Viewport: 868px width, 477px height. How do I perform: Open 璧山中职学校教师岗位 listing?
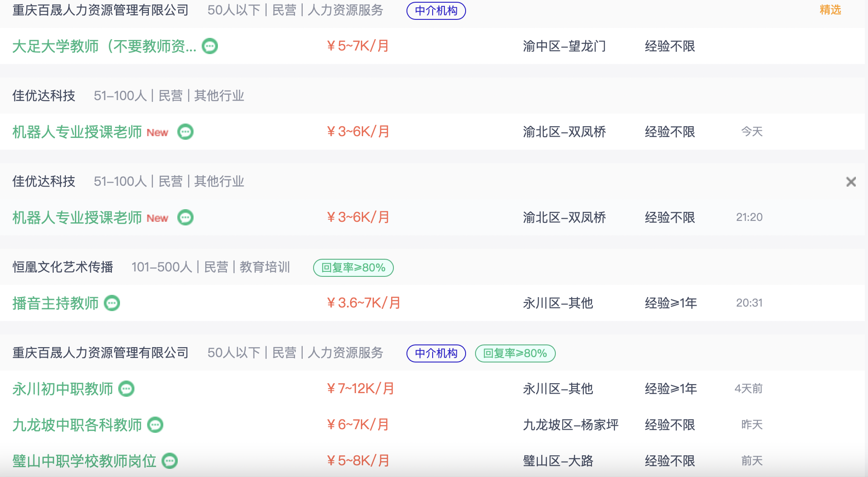coord(84,461)
